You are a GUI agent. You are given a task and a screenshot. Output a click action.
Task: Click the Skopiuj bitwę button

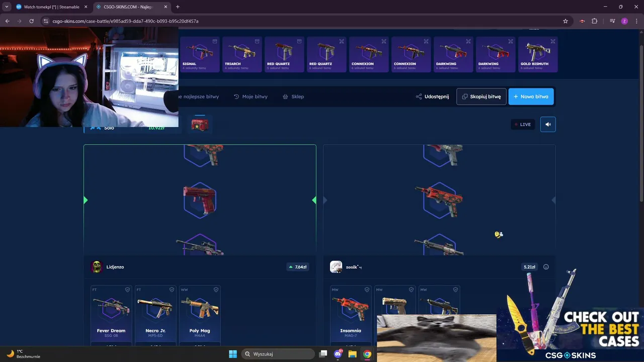[x=481, y=97]
